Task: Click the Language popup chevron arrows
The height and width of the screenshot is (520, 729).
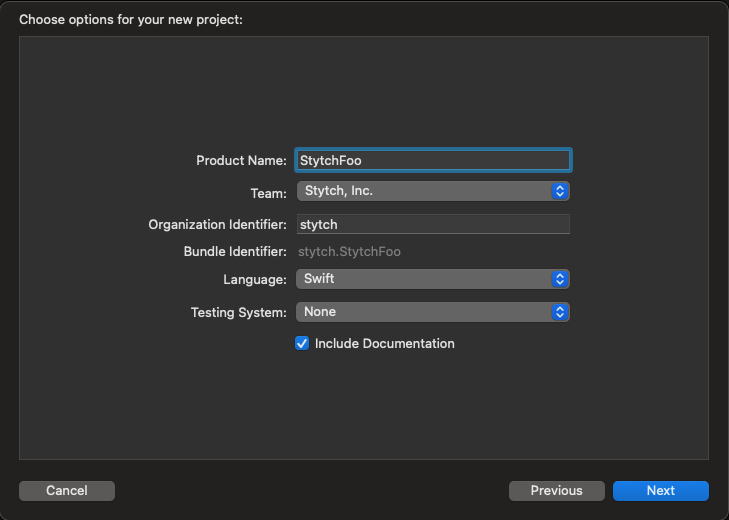Action: pos(560,279)
